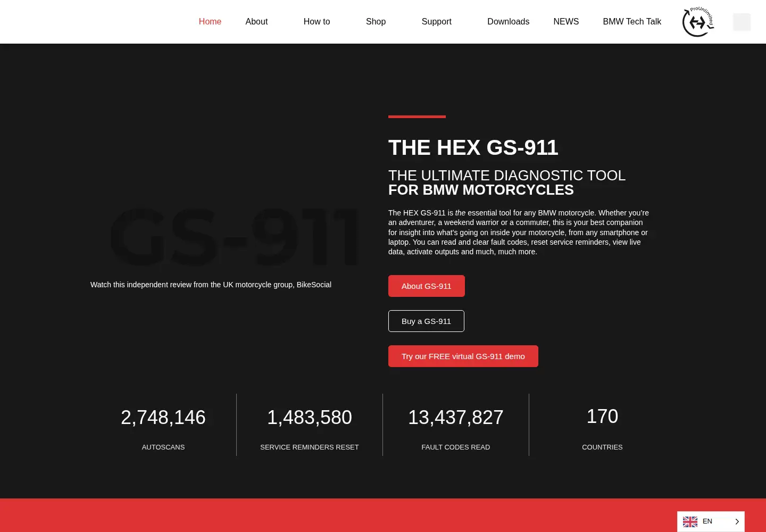Try the FREE virtual GS-911 demo

463,356
